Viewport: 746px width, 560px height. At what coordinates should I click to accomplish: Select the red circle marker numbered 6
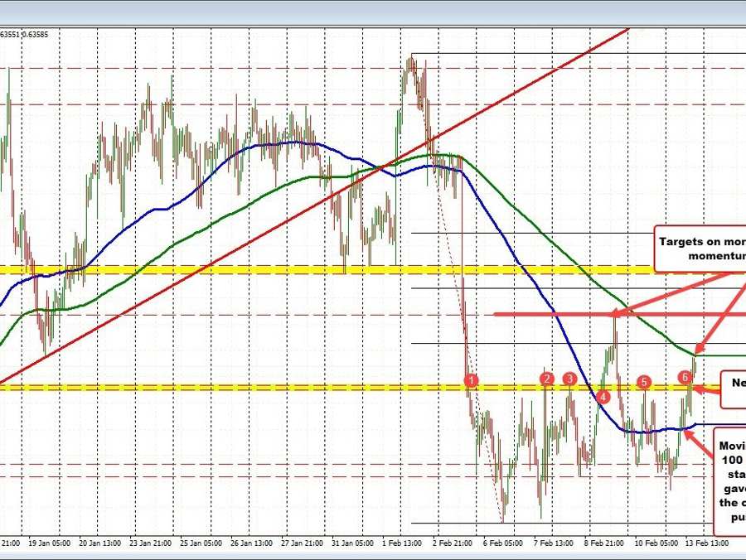685,377
